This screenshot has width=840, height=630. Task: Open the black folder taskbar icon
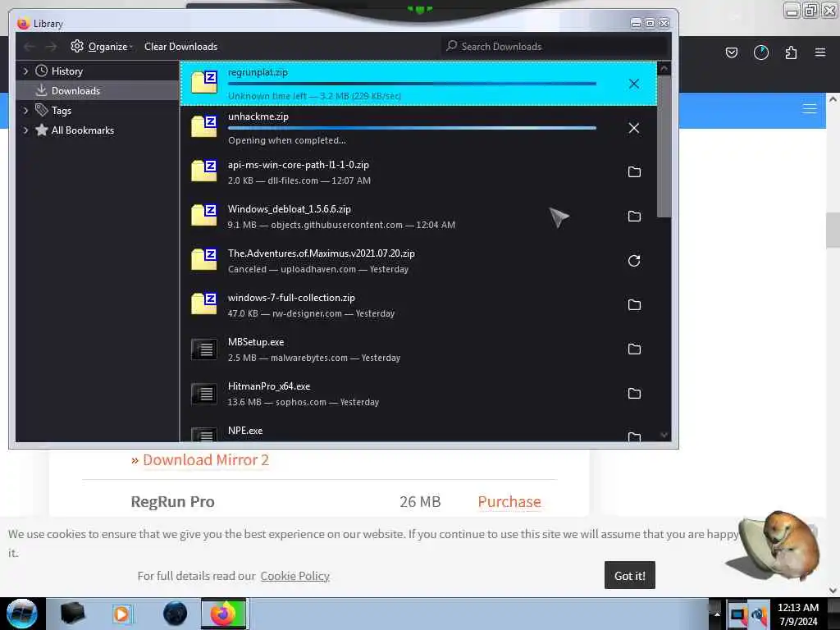pos(72,614)
